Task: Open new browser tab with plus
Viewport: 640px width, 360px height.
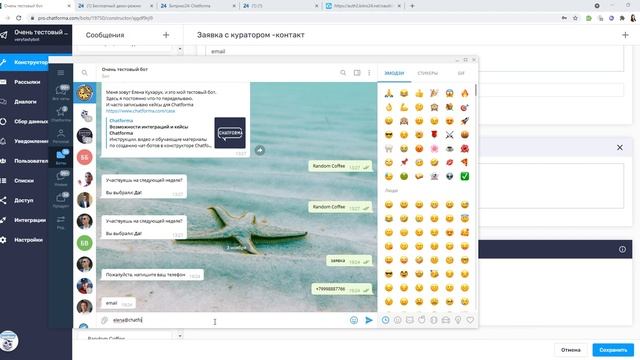Action: point(412,6)
